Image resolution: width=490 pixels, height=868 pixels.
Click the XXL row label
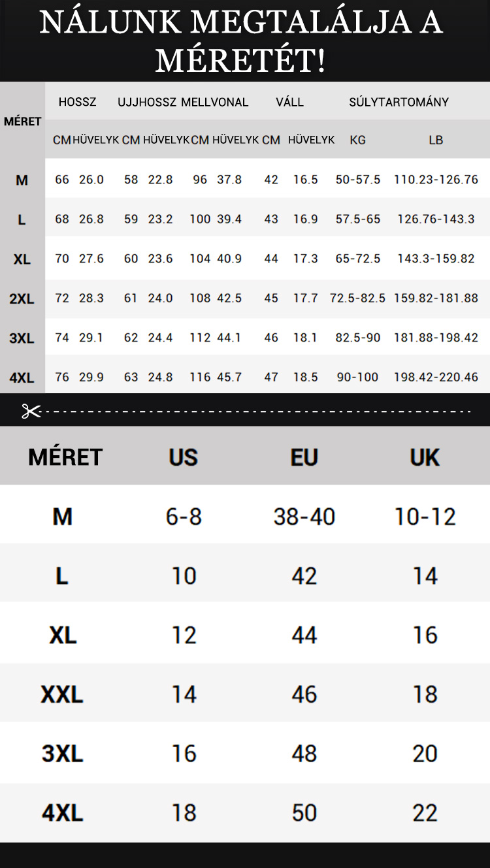62,694
